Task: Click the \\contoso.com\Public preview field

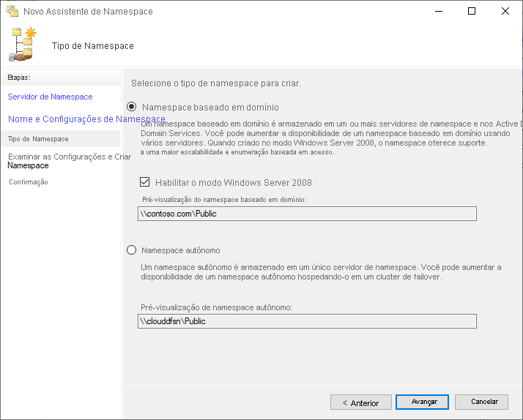Action: coord(307,214)
